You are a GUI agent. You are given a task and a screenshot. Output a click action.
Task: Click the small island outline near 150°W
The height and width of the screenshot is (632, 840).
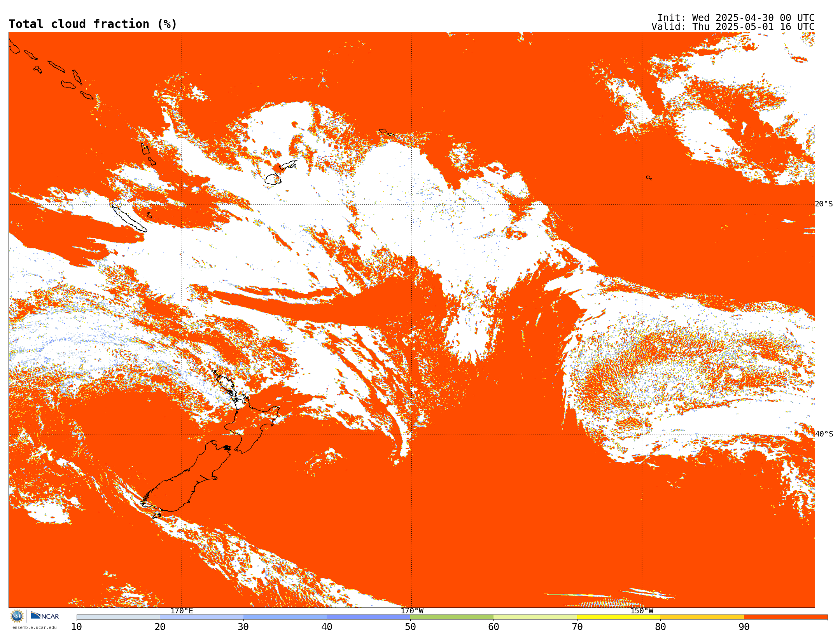pos(649,178)
